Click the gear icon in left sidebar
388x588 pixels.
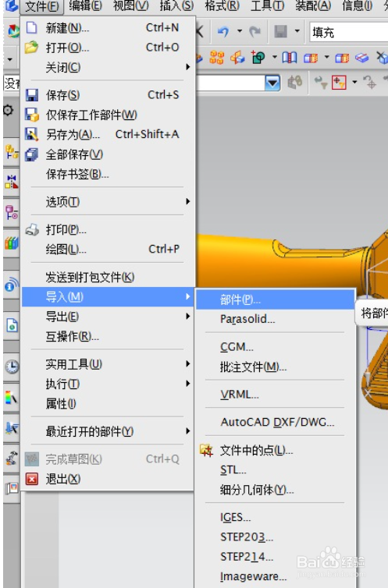tap(9, 110)
